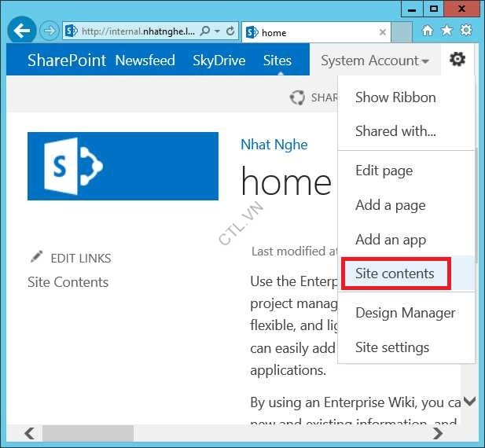Click the horizontal scroll right arrow
Viewport: 485px width, 448px height.
click(438, 434)
